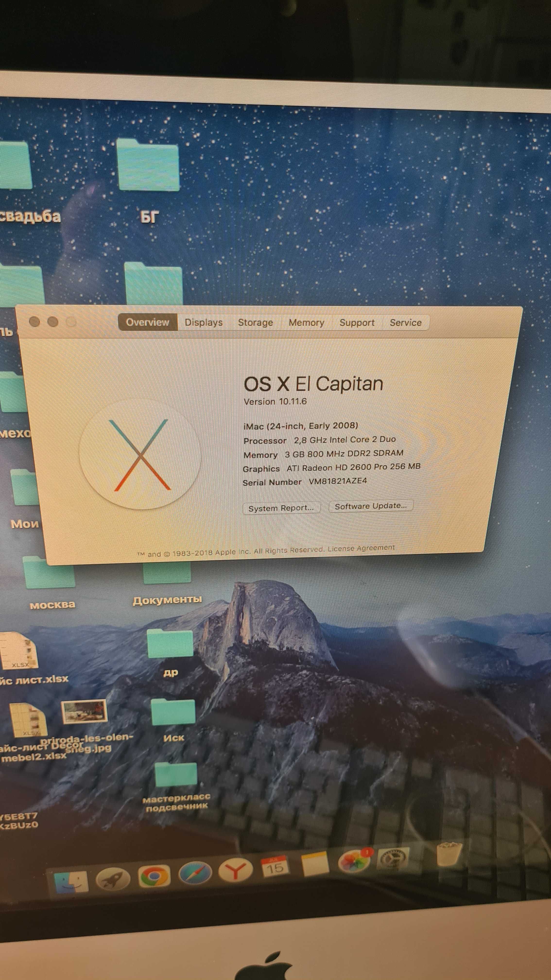Switch to the Overview tab
This screenshot has width=551, height=980.
pyautogui.click(x=147, y=322)
